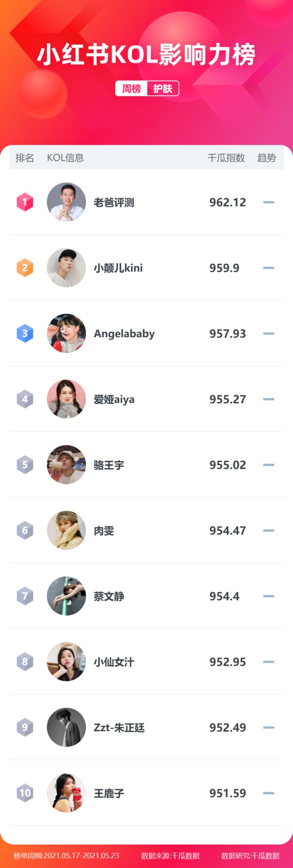
Task: Click 小仙女汁's trend dash icon
Action: pos(269,662)
